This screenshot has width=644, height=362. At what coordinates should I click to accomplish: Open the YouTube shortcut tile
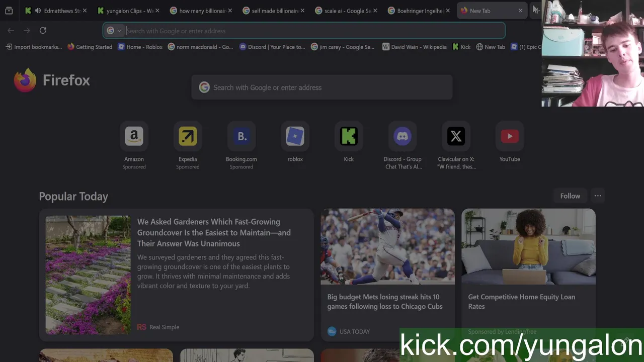[x=510, y=136]
